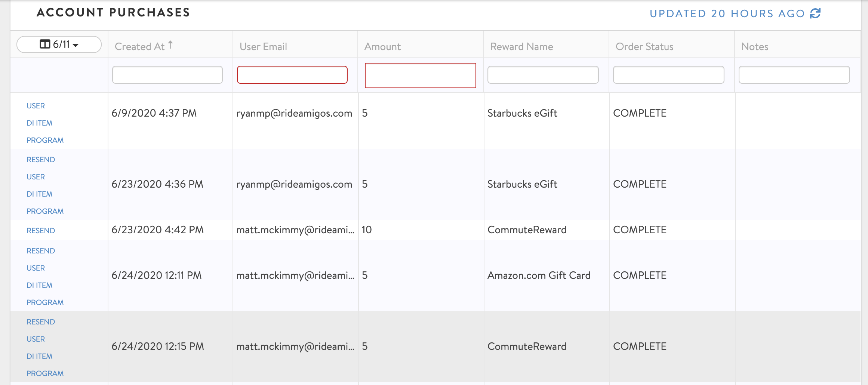Click the Reward Name column header

pyautogui.click(x=521, y=47)
